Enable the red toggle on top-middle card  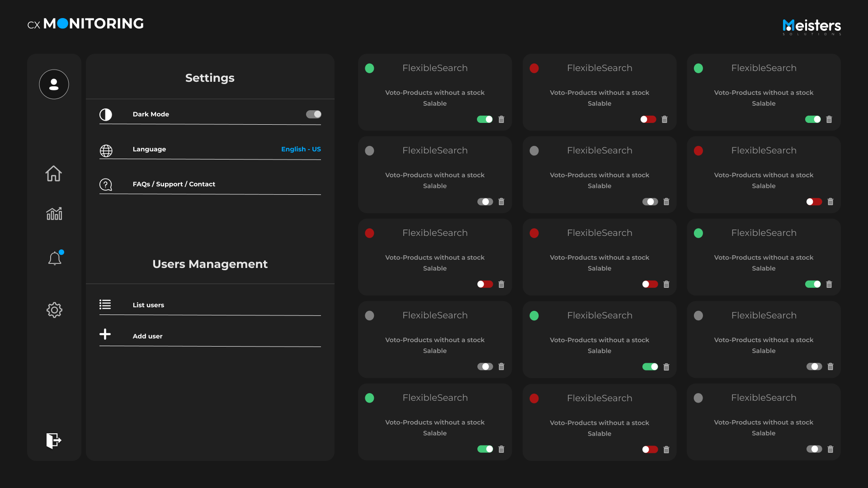click(648, 120)
